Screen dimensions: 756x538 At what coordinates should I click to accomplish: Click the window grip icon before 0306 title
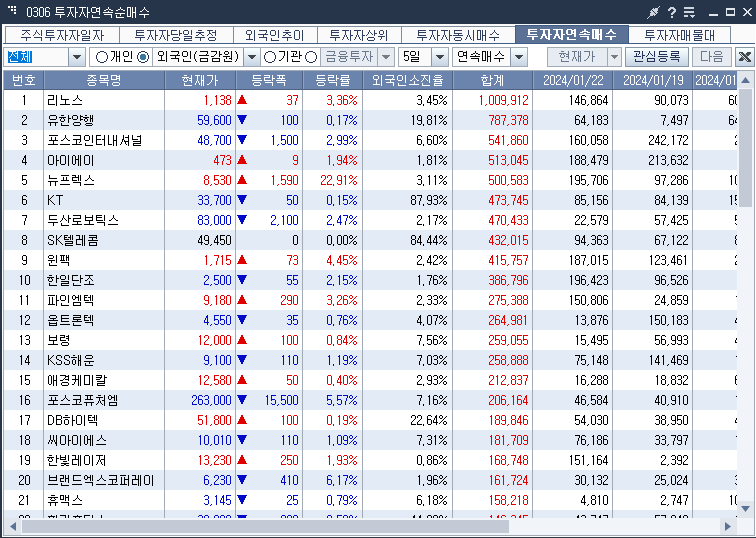pos(12,10)
